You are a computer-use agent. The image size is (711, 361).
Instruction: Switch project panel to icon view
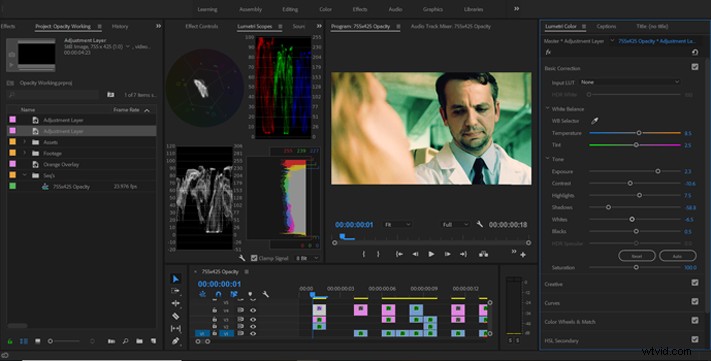[38, 341]
